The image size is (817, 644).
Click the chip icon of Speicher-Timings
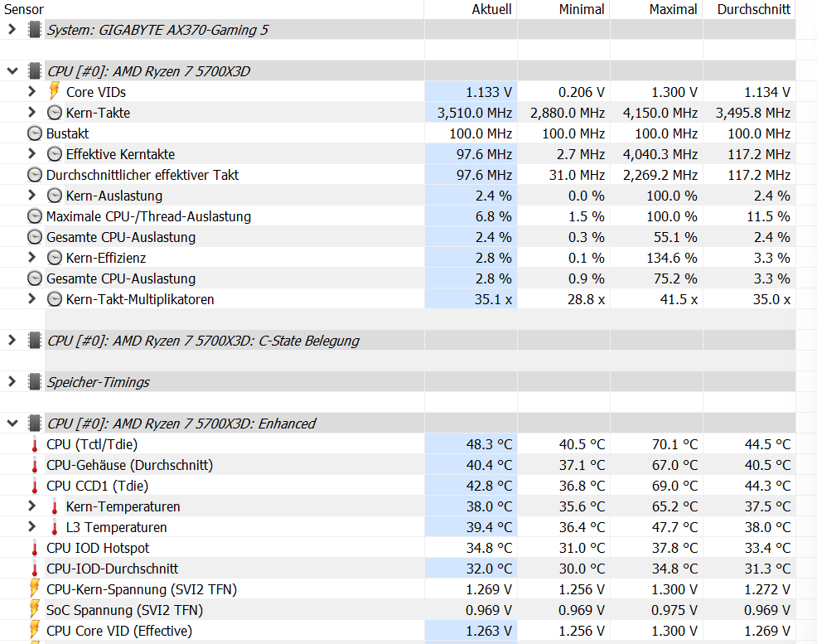pyautogui.click(x=35, y=382)
